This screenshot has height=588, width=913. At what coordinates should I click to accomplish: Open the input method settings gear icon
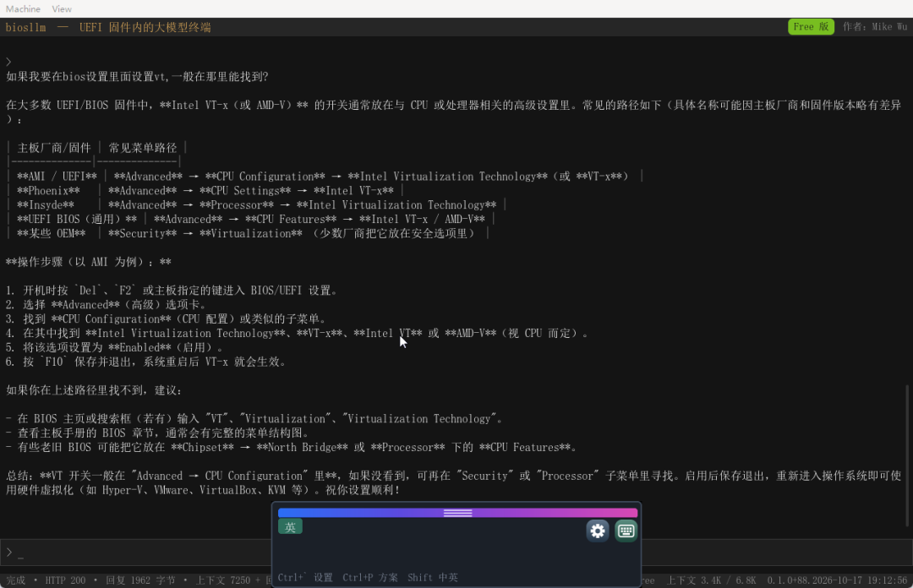(x=598, y=531)
